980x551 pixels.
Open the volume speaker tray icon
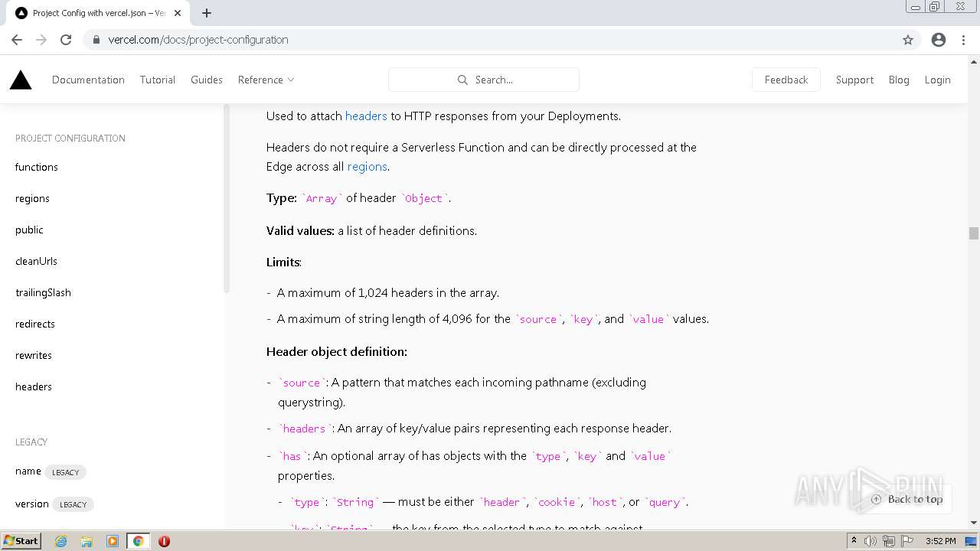coord(871,541)
